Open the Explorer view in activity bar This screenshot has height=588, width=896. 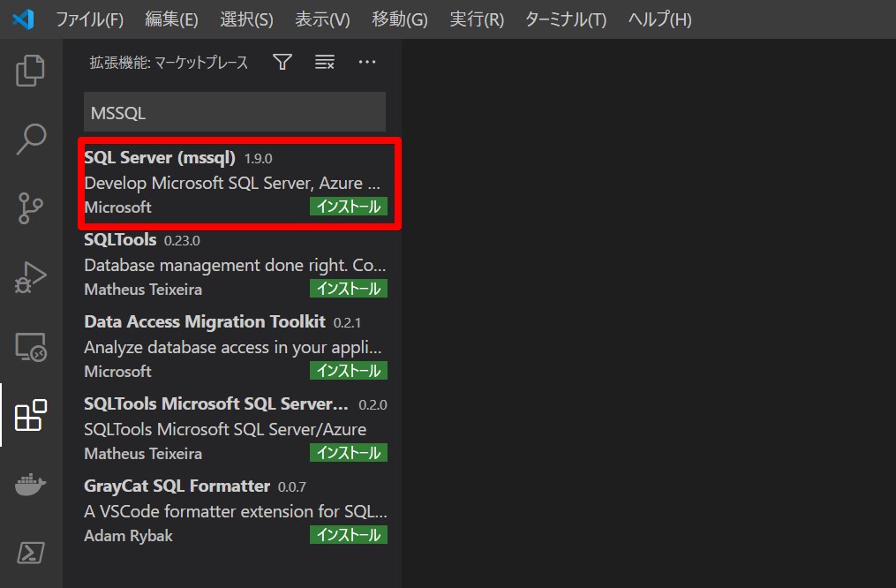pos(30,71)
